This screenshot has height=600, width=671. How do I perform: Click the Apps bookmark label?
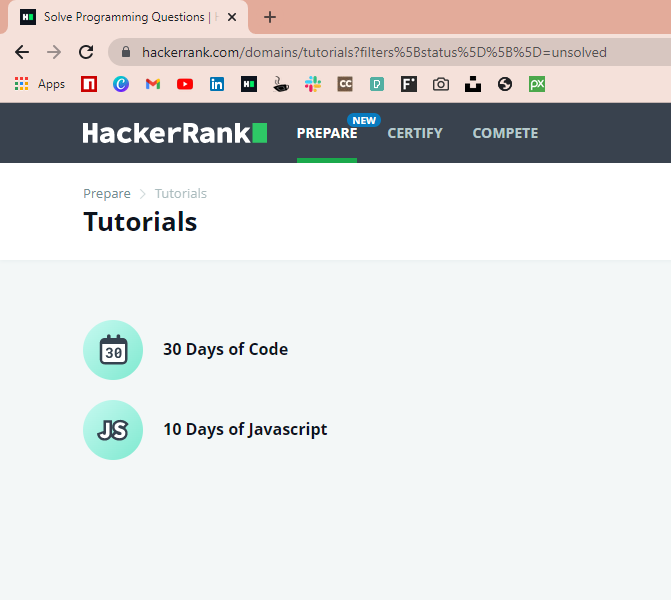coord(51,84)
